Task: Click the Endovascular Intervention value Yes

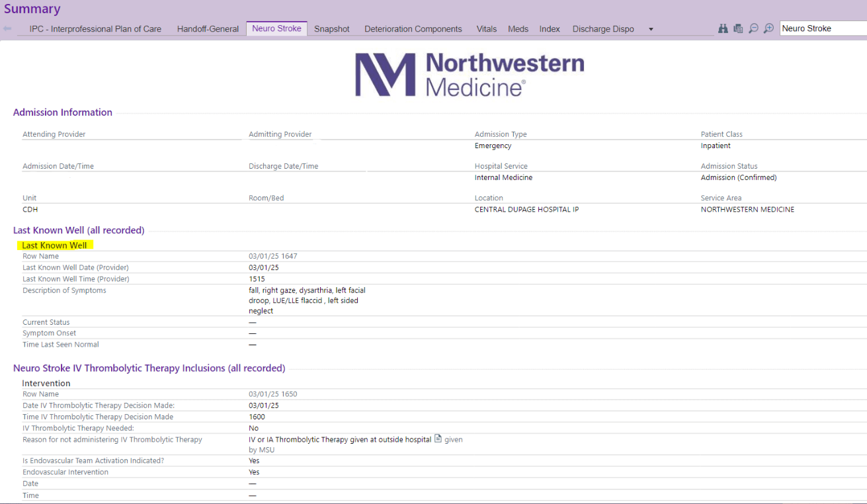Action: pyautogui.click(x=255, y=472)
